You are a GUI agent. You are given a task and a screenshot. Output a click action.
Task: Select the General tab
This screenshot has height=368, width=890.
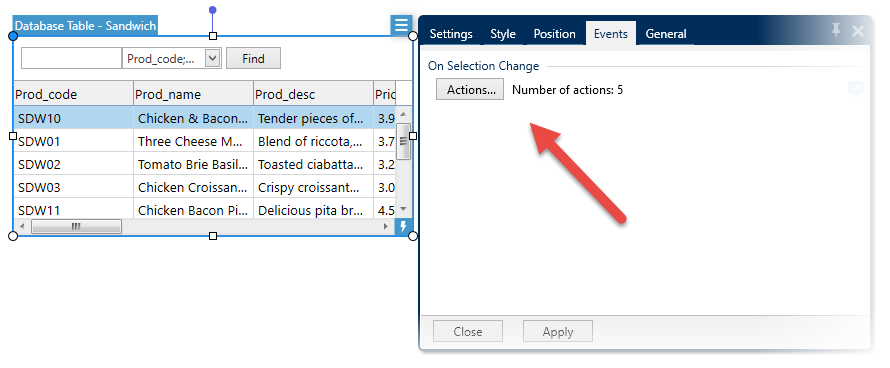tap(666, 34)
